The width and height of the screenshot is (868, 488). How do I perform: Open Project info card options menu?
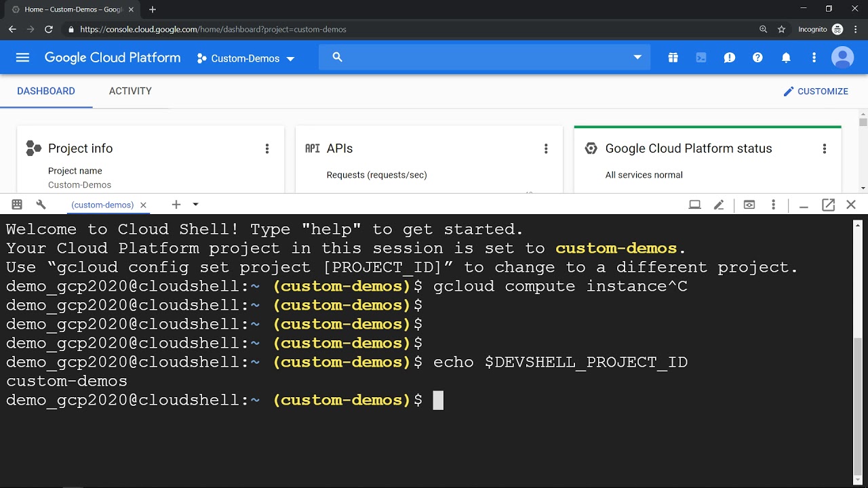click(x=267, y=148)
